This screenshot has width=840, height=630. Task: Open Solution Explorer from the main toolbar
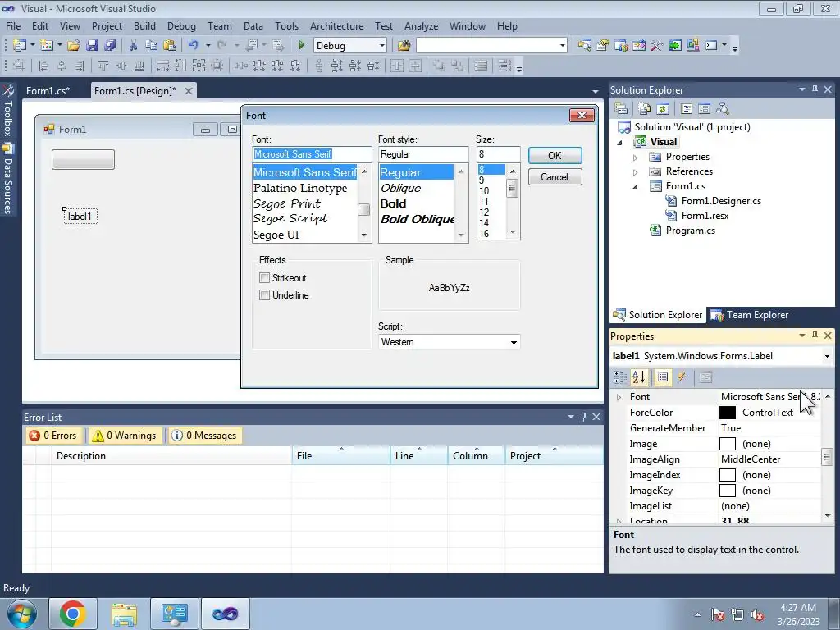pos(584,46)
